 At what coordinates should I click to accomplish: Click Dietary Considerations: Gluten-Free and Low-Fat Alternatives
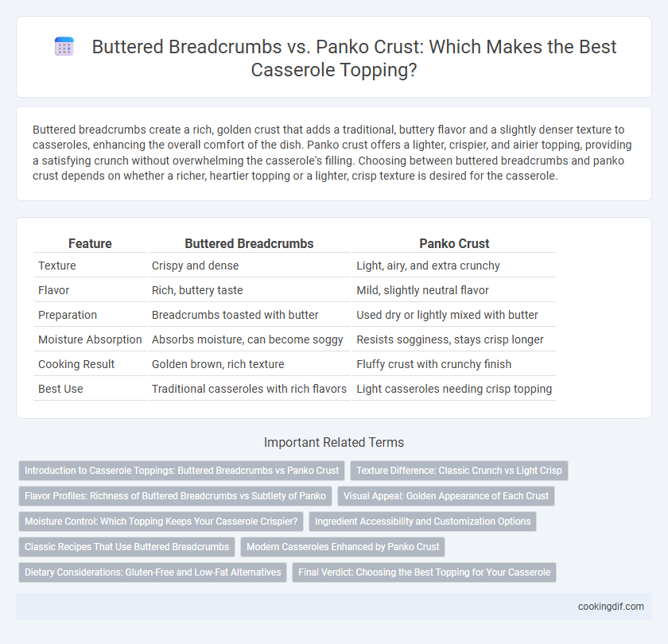coord(153,572)
